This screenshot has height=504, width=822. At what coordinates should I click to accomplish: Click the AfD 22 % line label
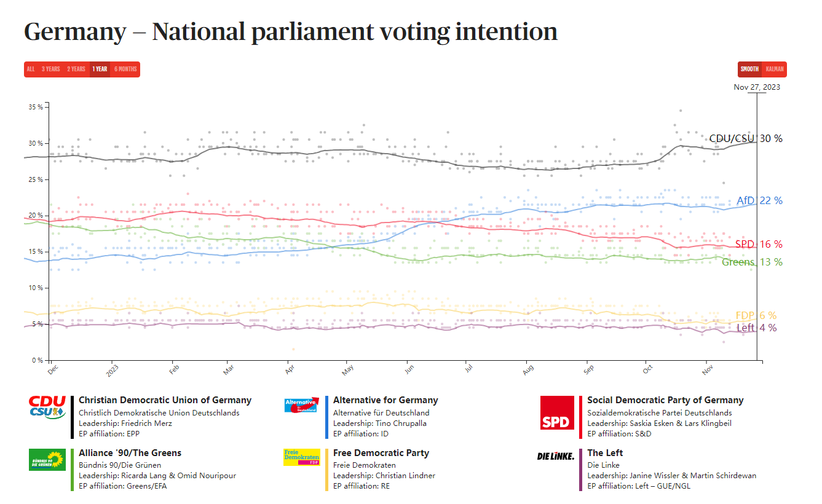759,201
